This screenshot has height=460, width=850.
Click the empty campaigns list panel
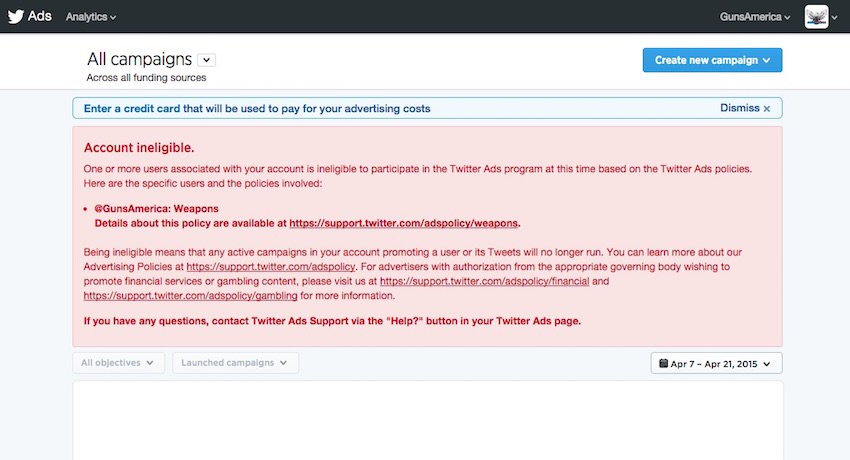[427, 420]
